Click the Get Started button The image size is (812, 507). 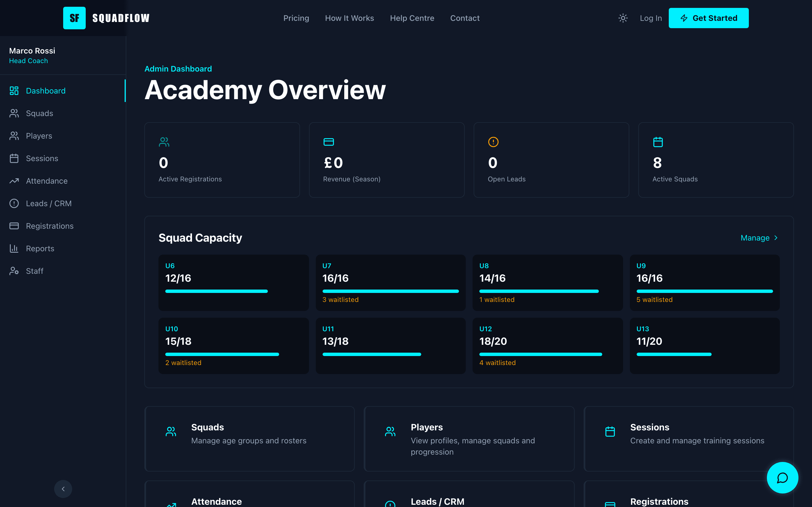[709, 18]
